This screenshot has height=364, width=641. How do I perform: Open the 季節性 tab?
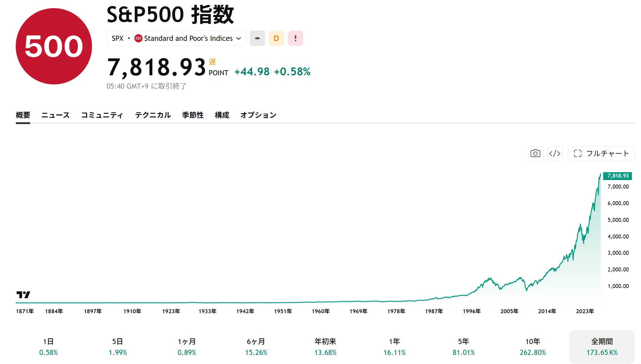(193, 115)
